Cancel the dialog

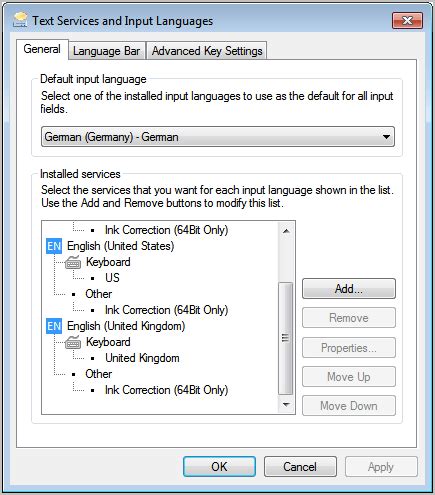300,467
